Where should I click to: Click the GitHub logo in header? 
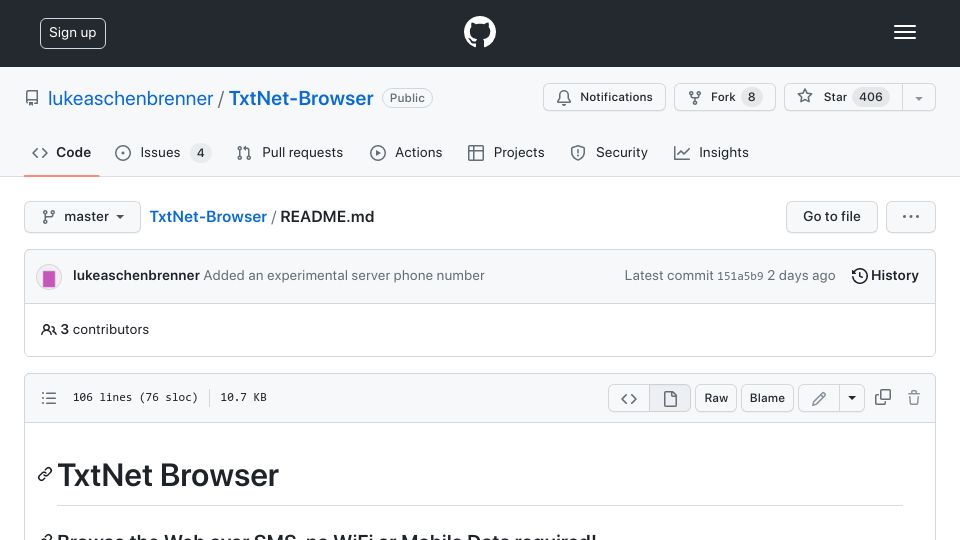(479, 32)
